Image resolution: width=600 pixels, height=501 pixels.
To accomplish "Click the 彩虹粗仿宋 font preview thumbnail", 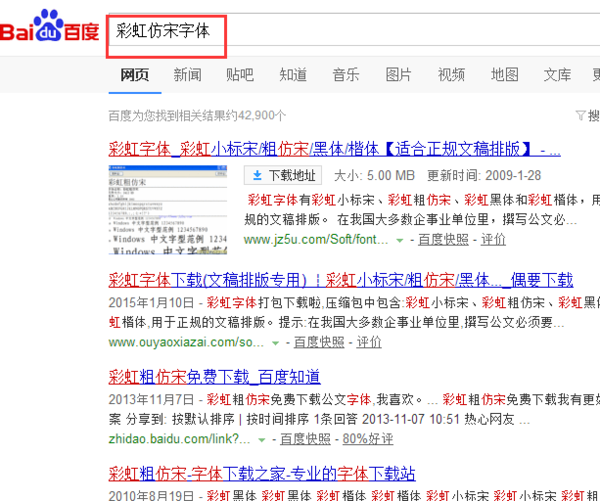I will click(168, 209).
